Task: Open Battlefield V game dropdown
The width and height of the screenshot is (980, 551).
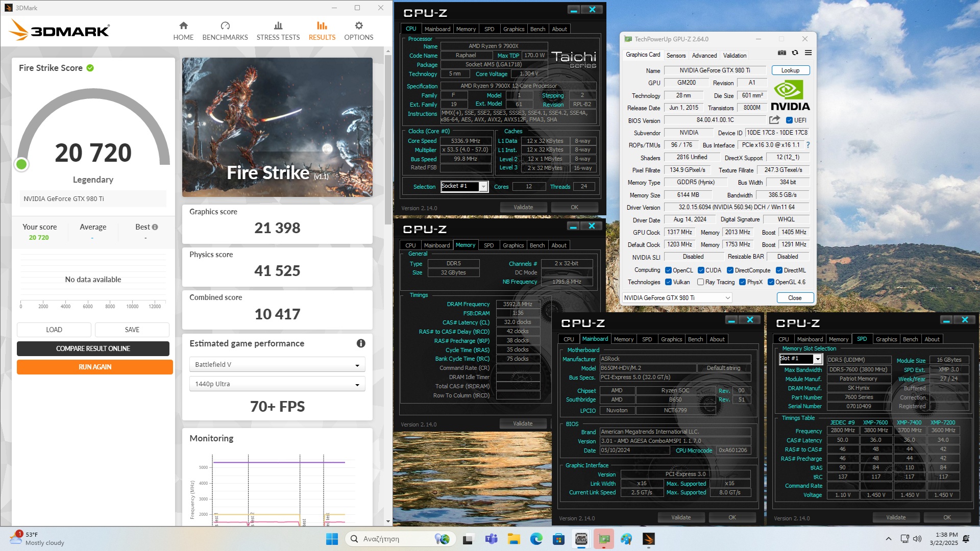Action: tap(277, 364)
